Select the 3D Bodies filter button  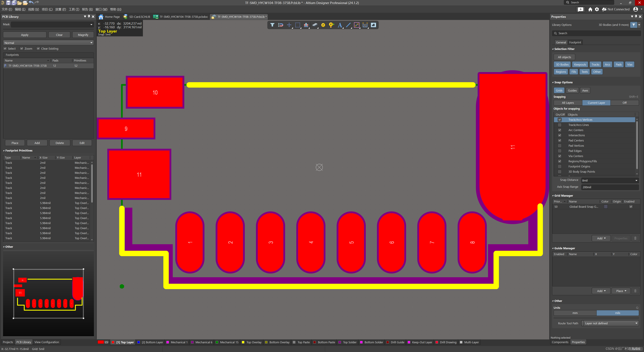click(562, 65)
